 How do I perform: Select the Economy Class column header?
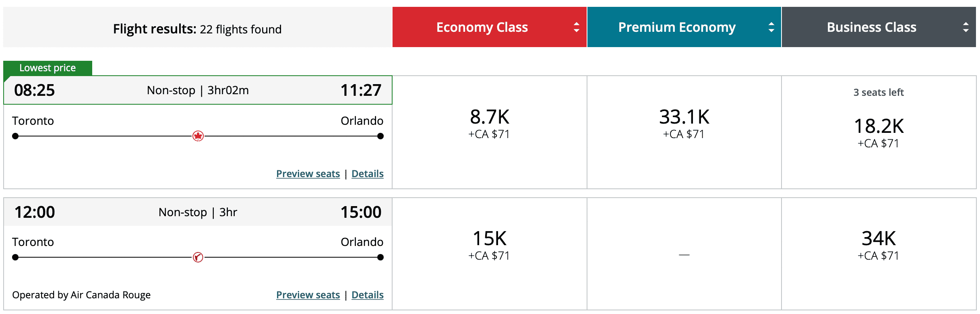pyautogui.click(x=482, y=27)
